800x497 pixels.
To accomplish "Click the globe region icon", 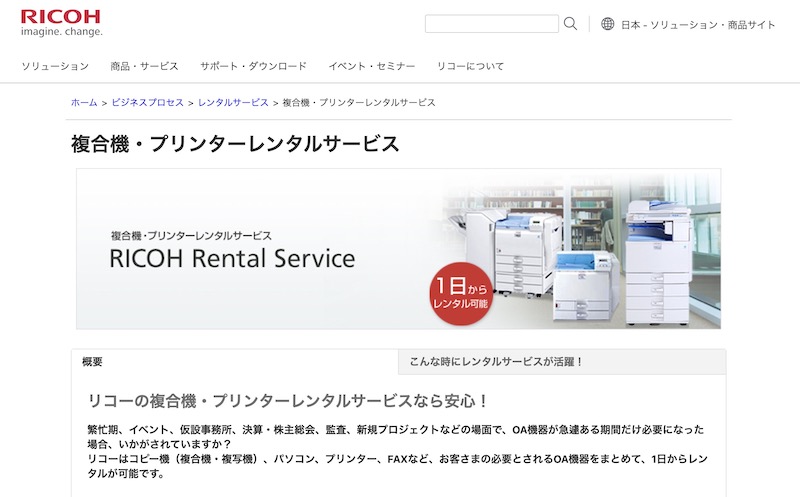I will pos(607,23).
